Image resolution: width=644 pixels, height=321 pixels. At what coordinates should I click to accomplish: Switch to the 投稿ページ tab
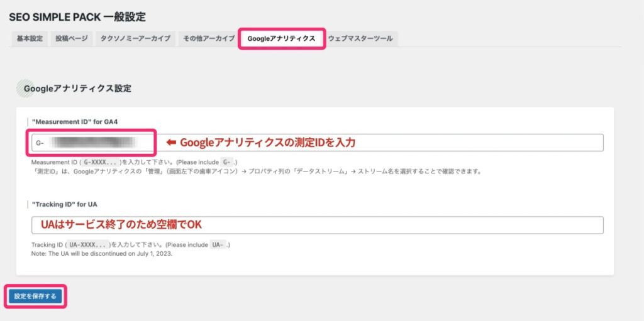click(x=72, y=38)
